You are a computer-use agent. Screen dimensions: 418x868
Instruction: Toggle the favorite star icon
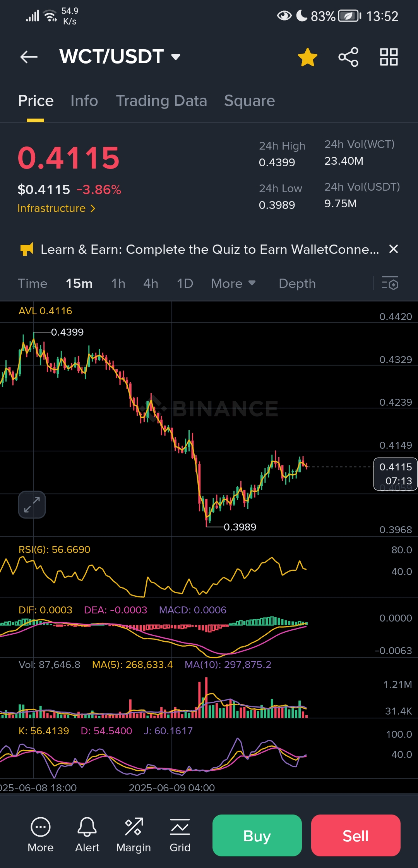(x=308, y=57)
